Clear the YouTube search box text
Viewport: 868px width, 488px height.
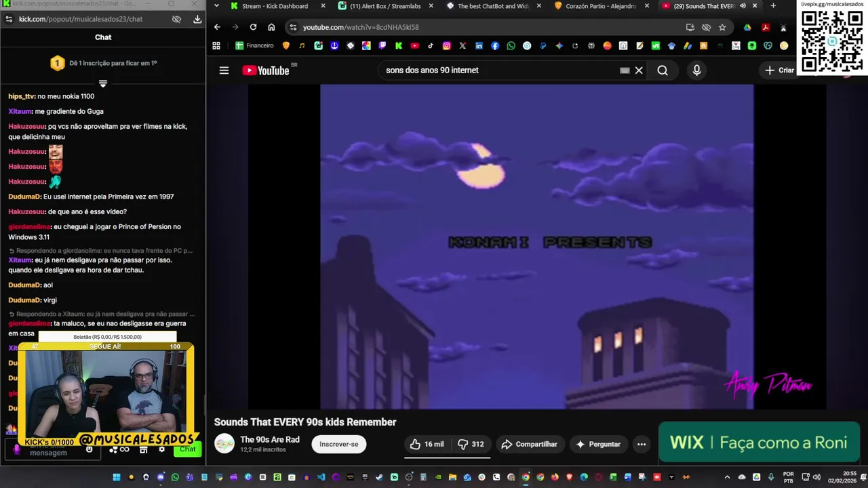[x=639, y=70]
